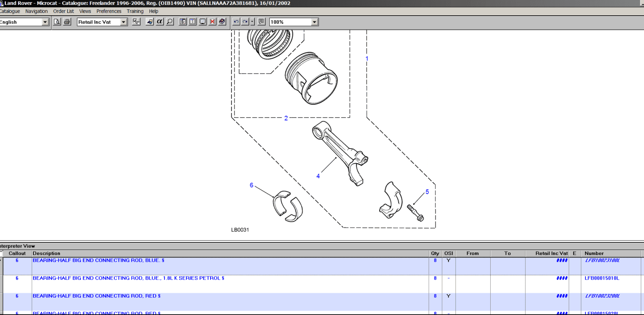Screen dimensions: 644x315
Task: Select the first BEARING-HALF BIG END RED row
Action: [322, 302]
